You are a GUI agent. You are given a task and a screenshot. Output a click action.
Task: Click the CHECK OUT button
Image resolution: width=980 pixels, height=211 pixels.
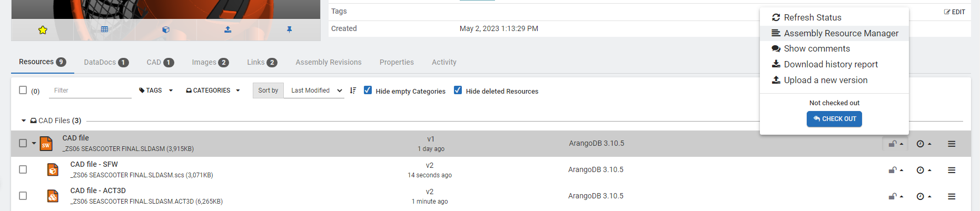coord(834,119)
